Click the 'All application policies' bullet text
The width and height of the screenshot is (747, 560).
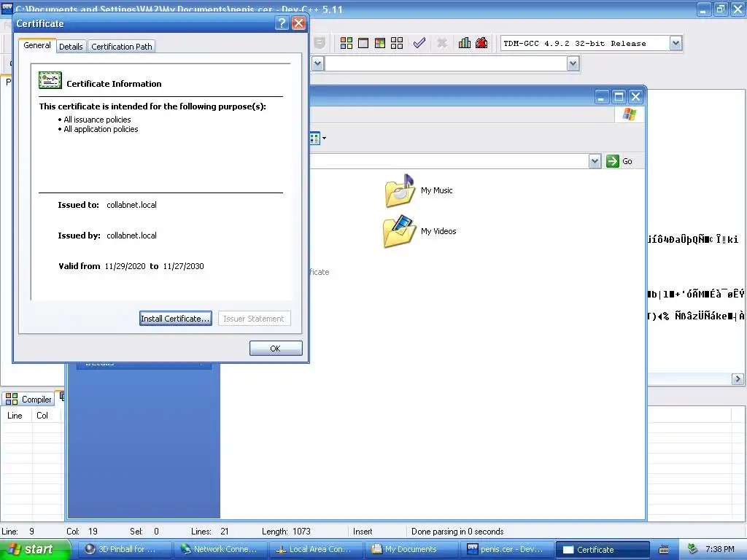click(x=101, y=129)
